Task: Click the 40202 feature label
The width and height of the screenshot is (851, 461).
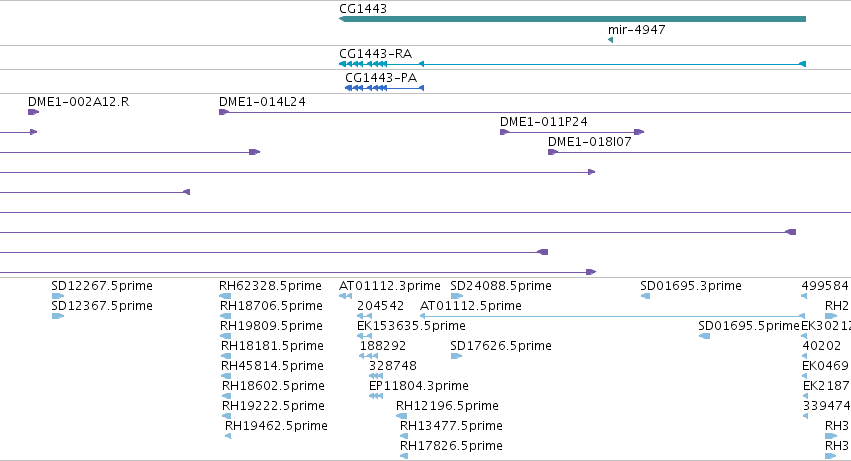Action: coord(822,346)
